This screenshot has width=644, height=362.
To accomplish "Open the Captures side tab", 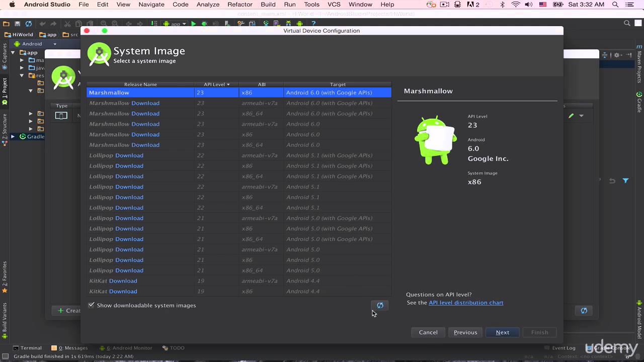I will (5, 57).
